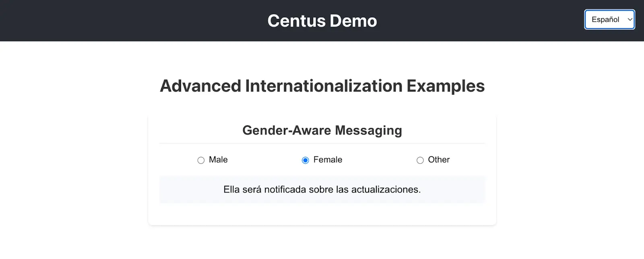This screenshot has width=644, height=259.
Task: Click the "Male" option label
Action: click(x=218, y=160)
